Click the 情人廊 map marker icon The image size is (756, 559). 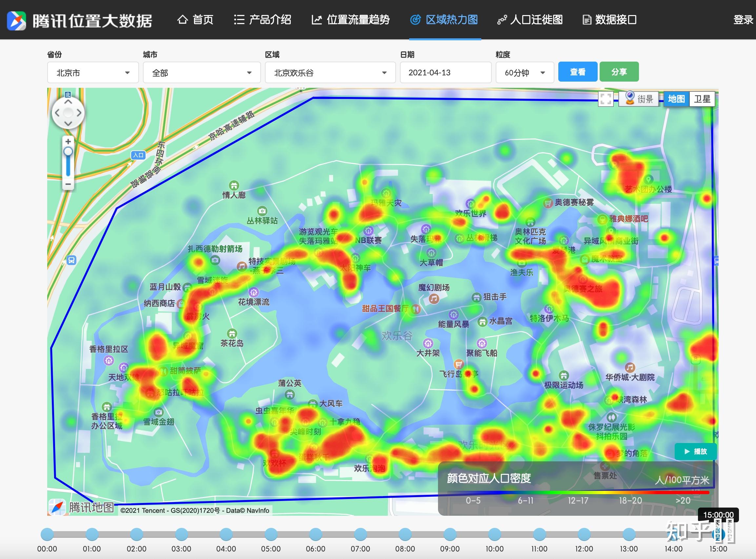[234, 185]
